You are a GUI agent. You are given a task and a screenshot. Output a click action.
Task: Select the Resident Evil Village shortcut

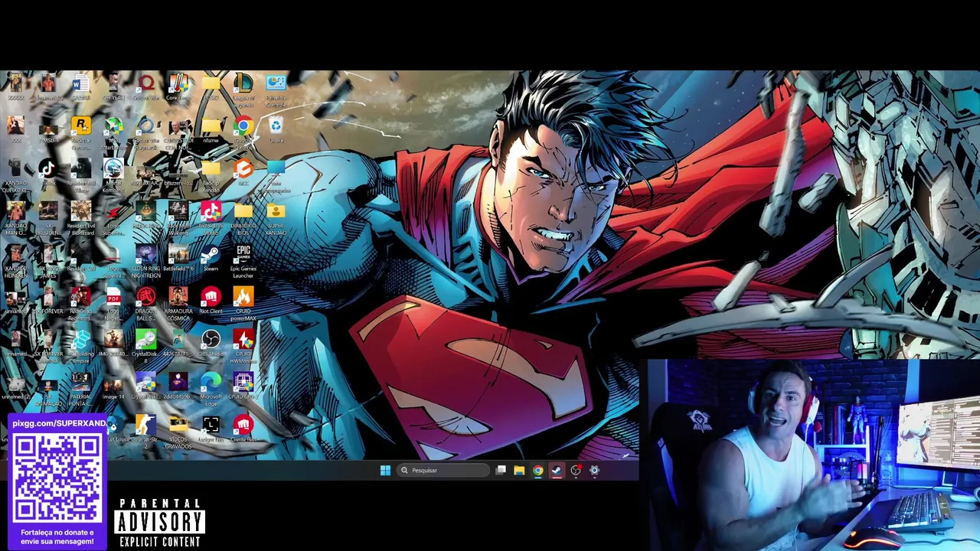click(x=81, y=176)
